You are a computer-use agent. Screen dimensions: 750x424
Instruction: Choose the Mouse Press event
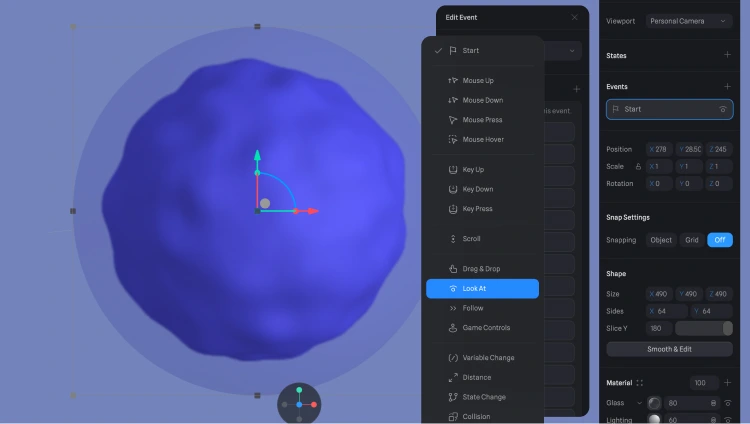(482, 120)
